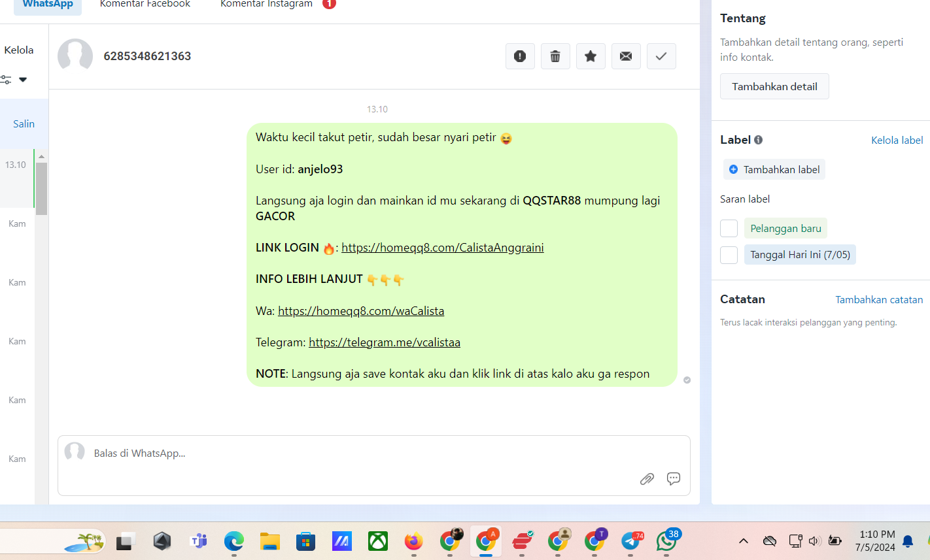The height and width of the screenshot is (560, 930).
Task: Tick the Pelanggan baru label checkbox
Action: (x=729, y=228)
